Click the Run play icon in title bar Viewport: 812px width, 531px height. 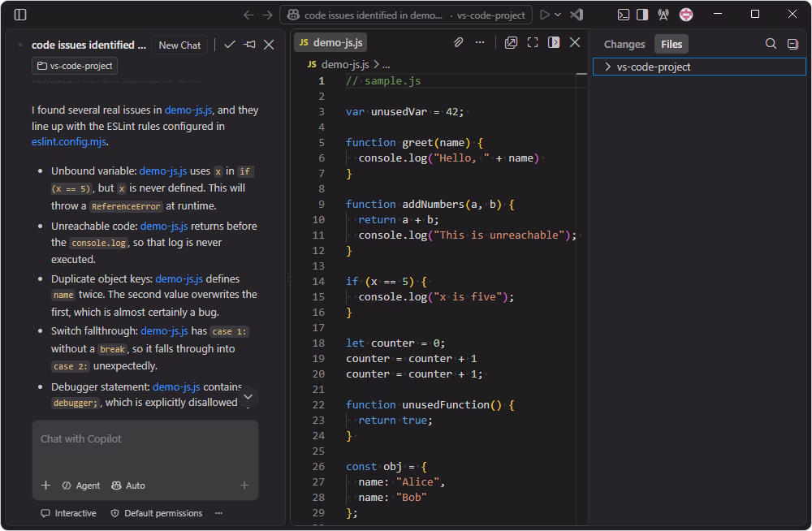544,15
